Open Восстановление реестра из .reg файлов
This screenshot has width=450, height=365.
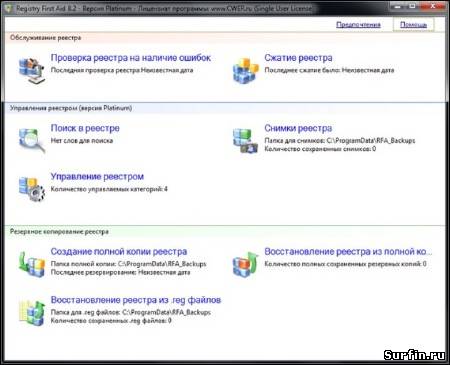point(136,300)
